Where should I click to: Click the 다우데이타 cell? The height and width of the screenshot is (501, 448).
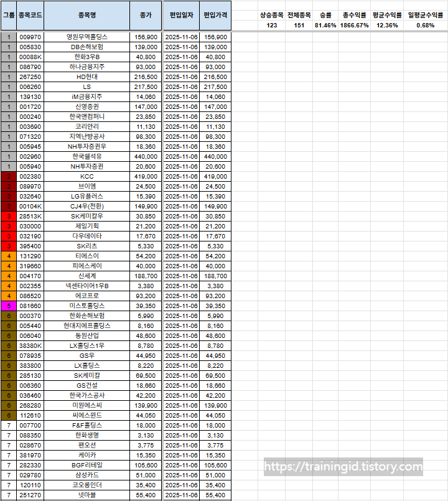pyautogui.click(x=87, y=236)
